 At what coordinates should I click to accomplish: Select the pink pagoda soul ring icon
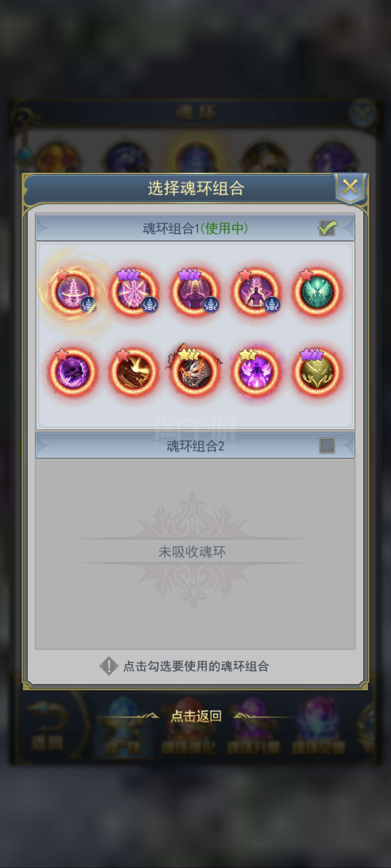pos(72,292)
